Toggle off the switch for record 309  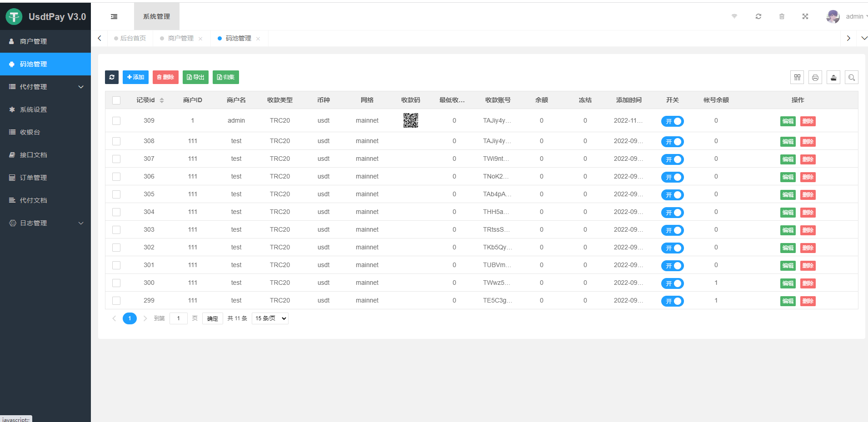672,121
